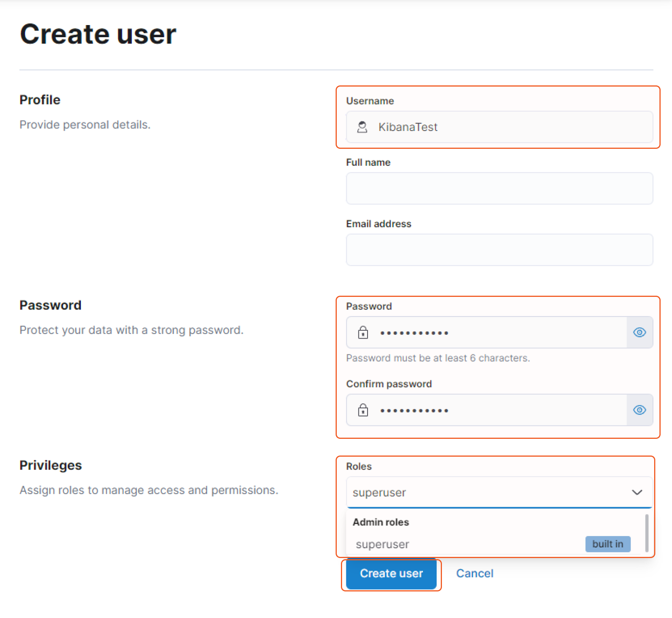Focus the Email address input field

(499, 250)
